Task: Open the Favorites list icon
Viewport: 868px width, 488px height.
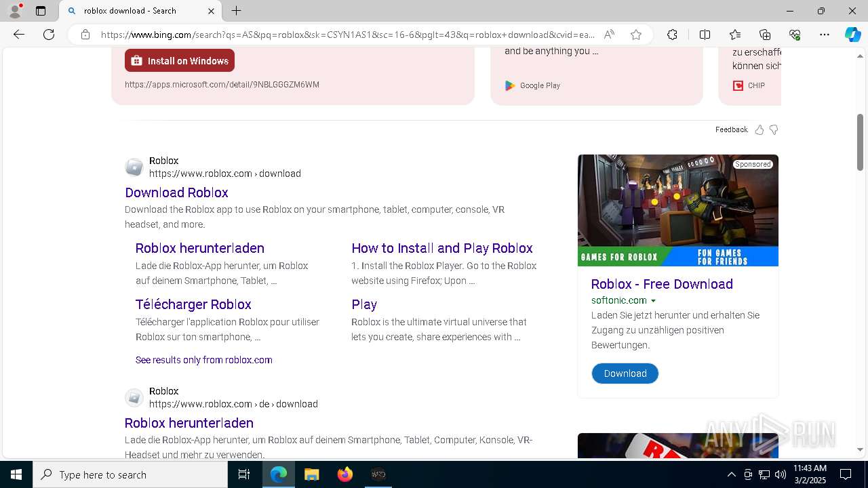Action: 735,35
